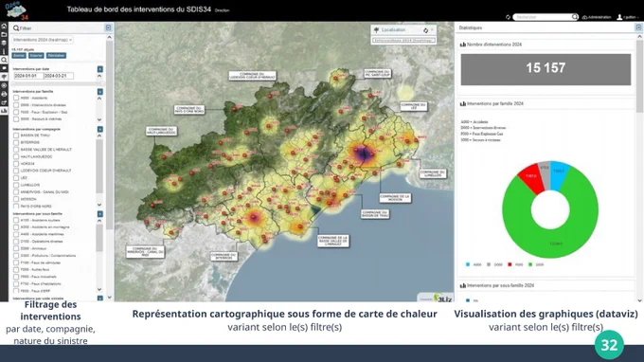The height and width of the screenshot is (362, 644).
Task: Open the popup comment icon in sidebar
Action: pos(4,68)
